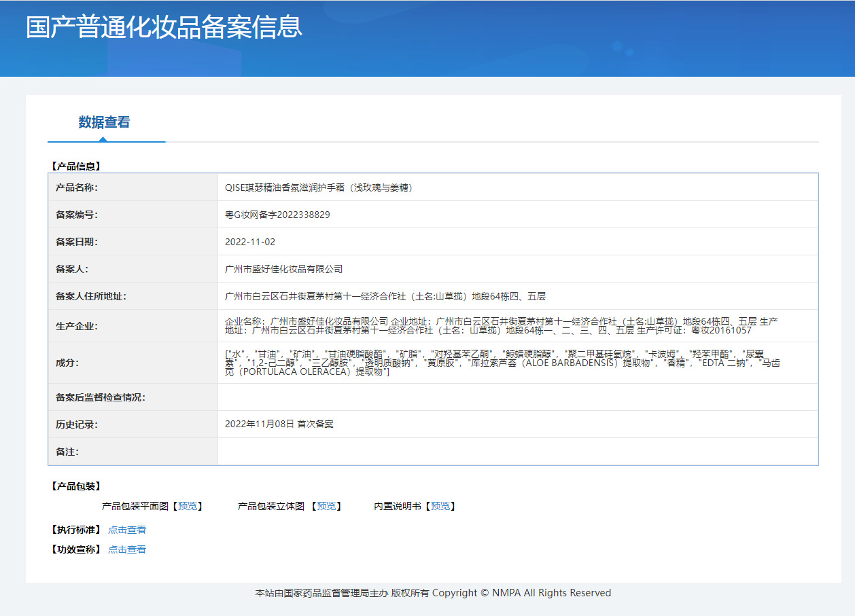Image resolution: width=855 pixels, height=616 pixels.
Task: Click 点击查看 next to 功效宣称
Action: pyautogui.click(x=127, y=549)
